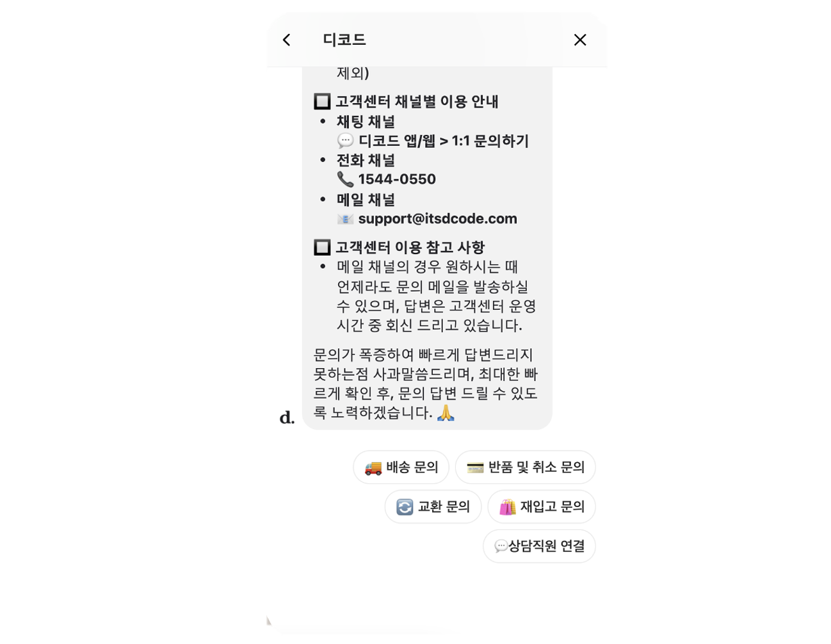
Task: Click the shopping bags icon
Action: point(508,507)
